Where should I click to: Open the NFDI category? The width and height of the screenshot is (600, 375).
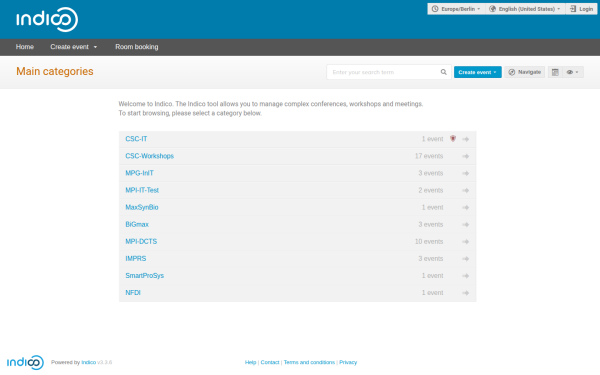click(x=133, y=293)
